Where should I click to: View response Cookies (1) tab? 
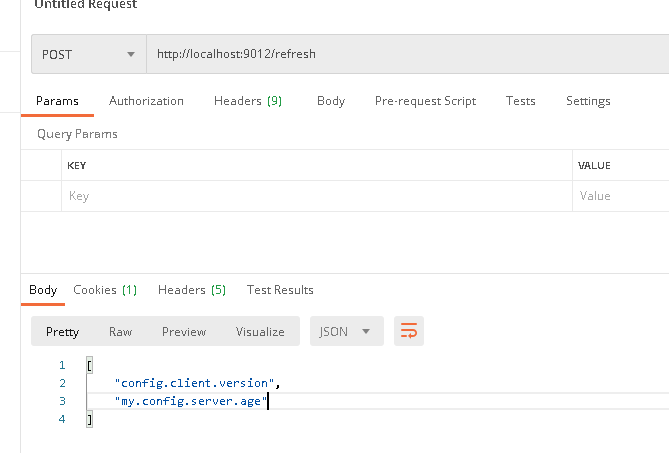click(x=105, y=290)
